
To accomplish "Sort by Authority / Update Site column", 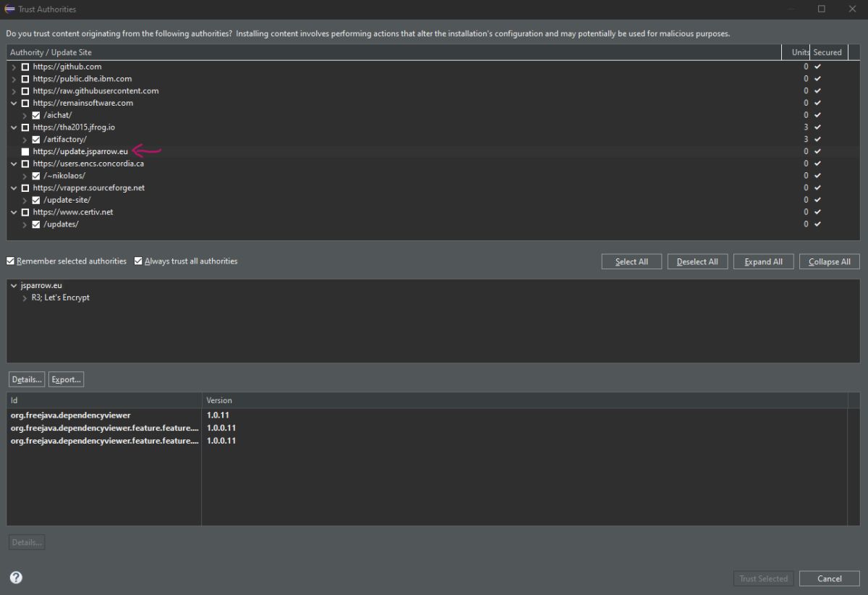I will [393, 52].
